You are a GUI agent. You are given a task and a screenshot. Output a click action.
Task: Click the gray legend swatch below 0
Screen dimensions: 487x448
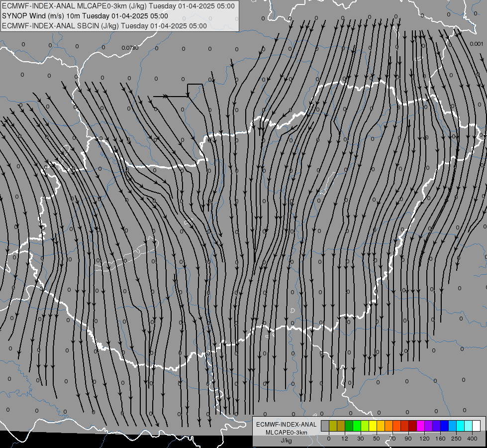point(325,426)
